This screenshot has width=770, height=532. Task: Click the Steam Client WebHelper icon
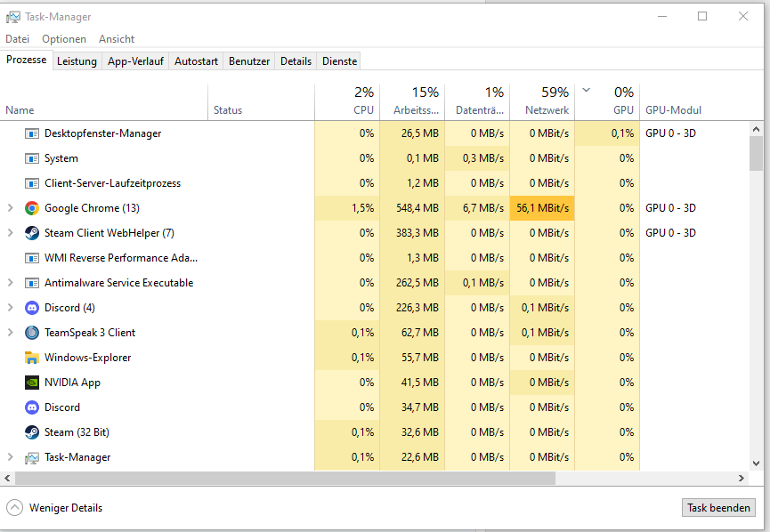[32, 233]
